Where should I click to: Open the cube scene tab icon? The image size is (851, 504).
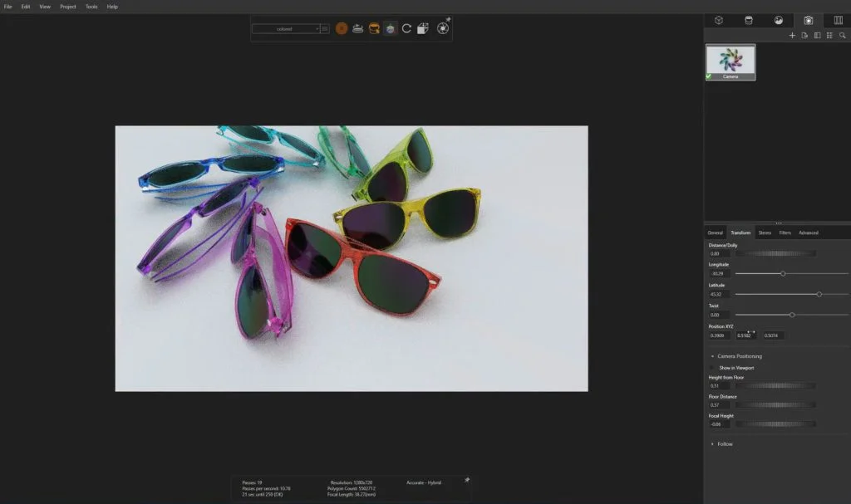pos(719,20)
